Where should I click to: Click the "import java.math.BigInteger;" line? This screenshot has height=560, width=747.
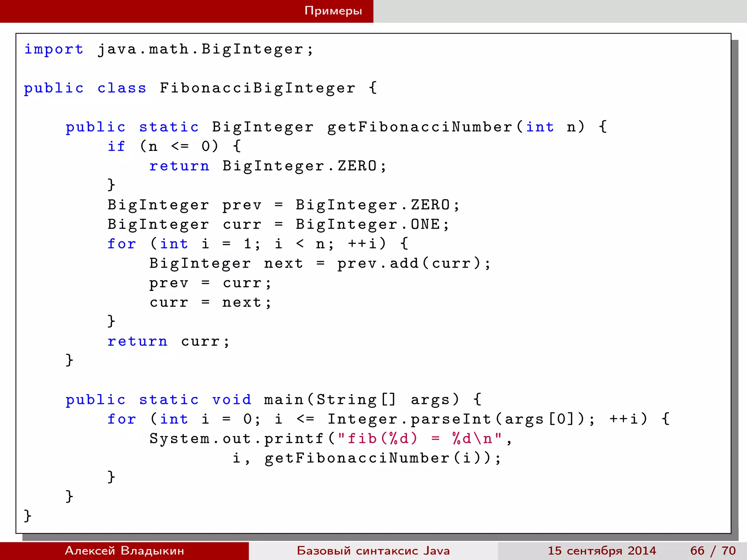click(x=169, y=49)
